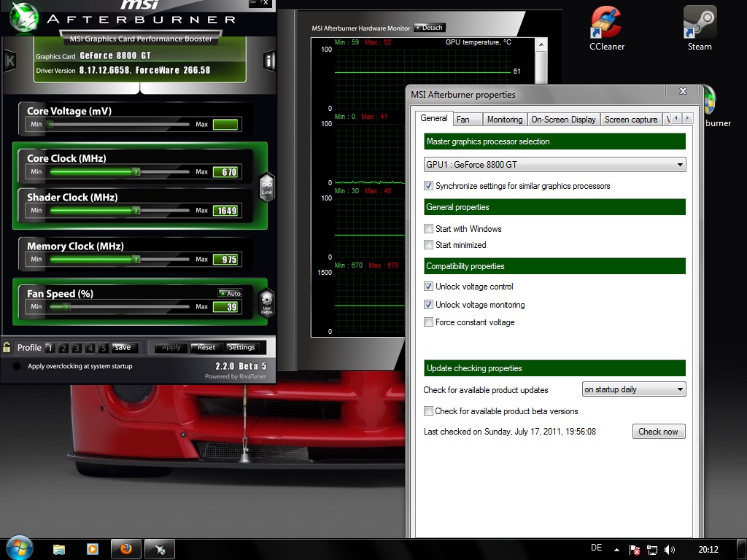Click the Shader Clock slider handle

point(136,210)
